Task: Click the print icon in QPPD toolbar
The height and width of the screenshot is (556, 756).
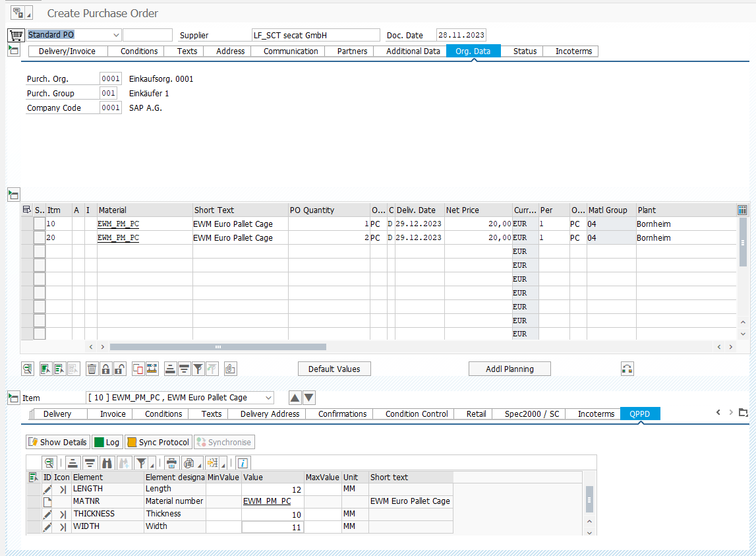Action: (x=171, y=462)
